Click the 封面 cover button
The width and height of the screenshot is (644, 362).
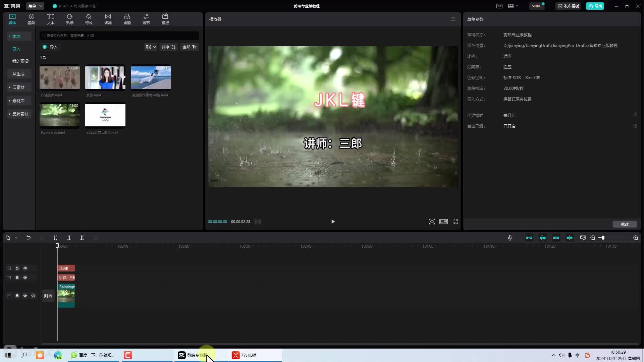[x=48, y=296]
